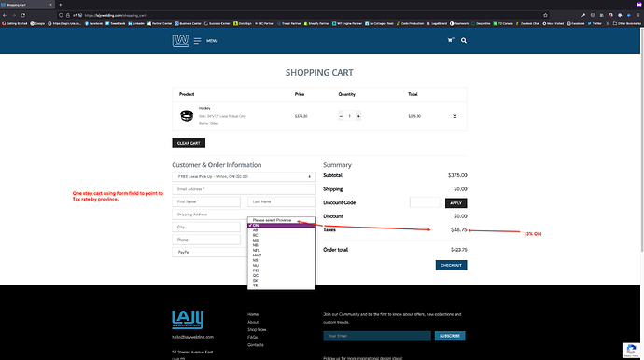Reload the page using the browser refresh icon
This screenshot has width=644, height=360.
click(23, 15)
